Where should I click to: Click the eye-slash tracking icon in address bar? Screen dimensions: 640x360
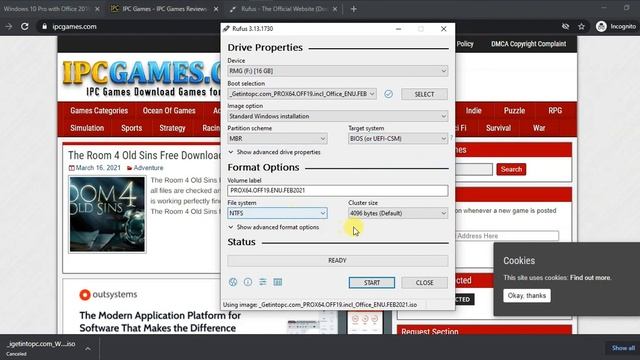pyautogui.click(x=565, y=27)
